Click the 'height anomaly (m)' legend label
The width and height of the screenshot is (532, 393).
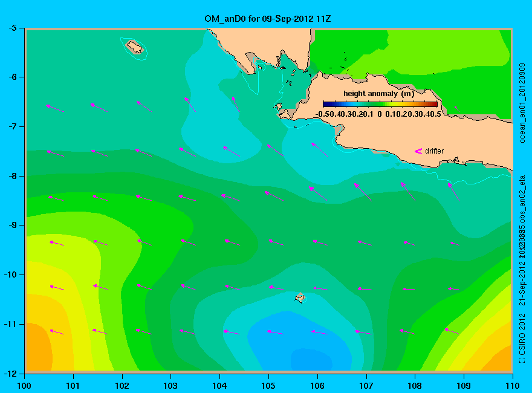pos(378,94)
